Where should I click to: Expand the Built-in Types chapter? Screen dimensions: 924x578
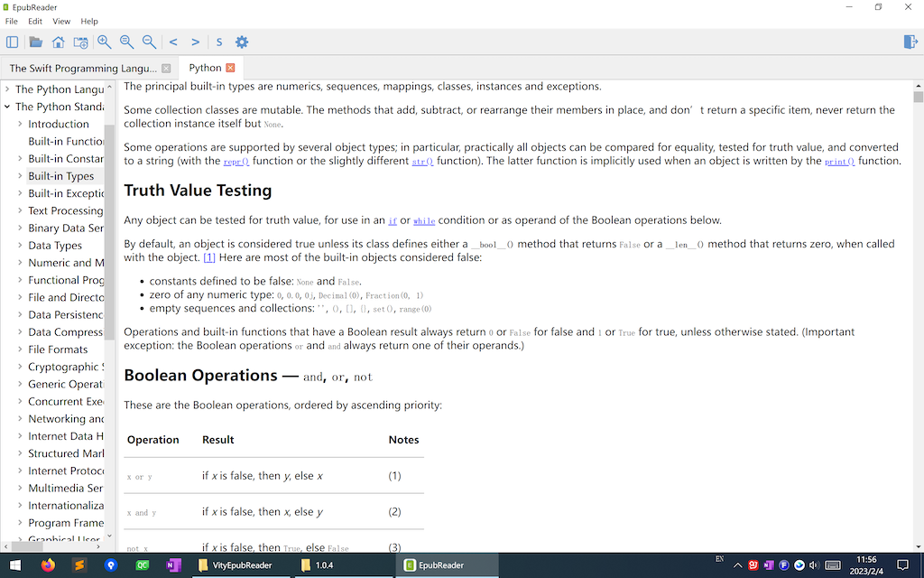pyautogui.click(x=20, y=175)
